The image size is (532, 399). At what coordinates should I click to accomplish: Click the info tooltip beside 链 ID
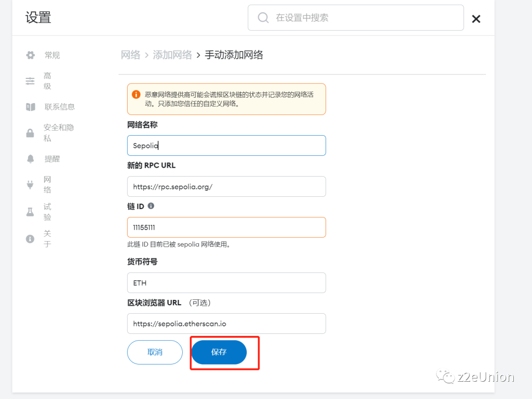[x=152, y=206]
